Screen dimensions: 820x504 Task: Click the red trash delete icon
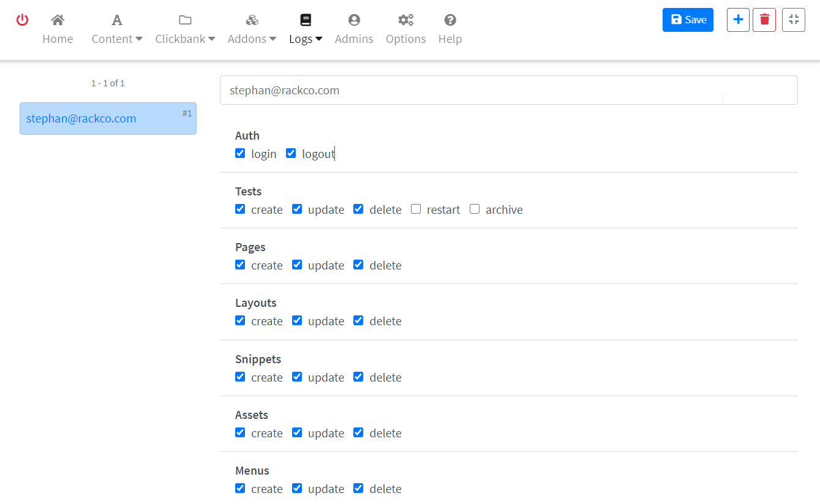[x=764, y=20]
